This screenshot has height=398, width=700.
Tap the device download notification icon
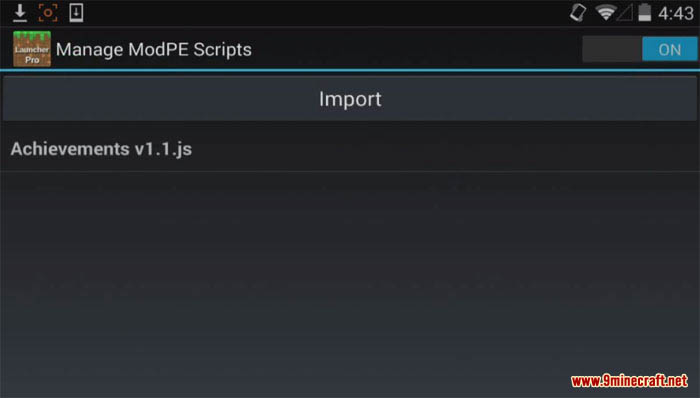tap(76, 13)
